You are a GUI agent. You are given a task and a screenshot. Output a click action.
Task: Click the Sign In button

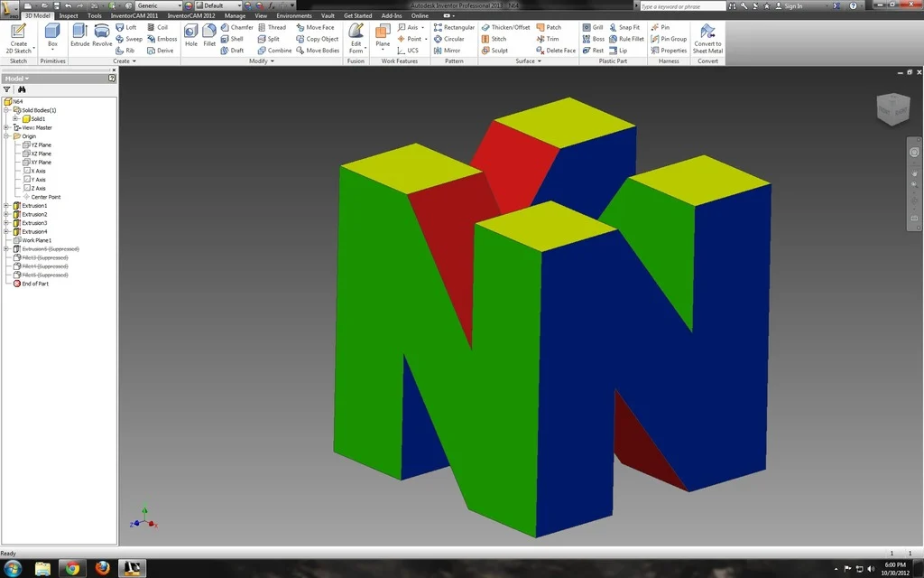[x=789, y=6]
